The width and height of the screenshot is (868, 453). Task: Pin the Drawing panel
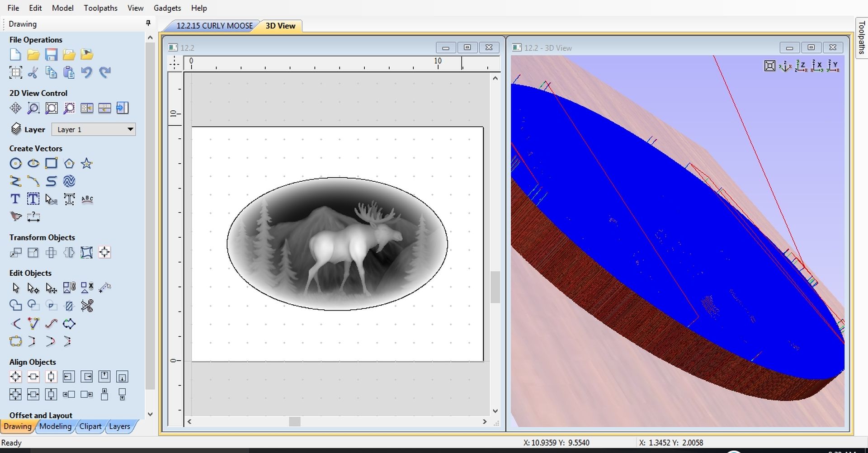pyautogui.click(x=148, y=23)
